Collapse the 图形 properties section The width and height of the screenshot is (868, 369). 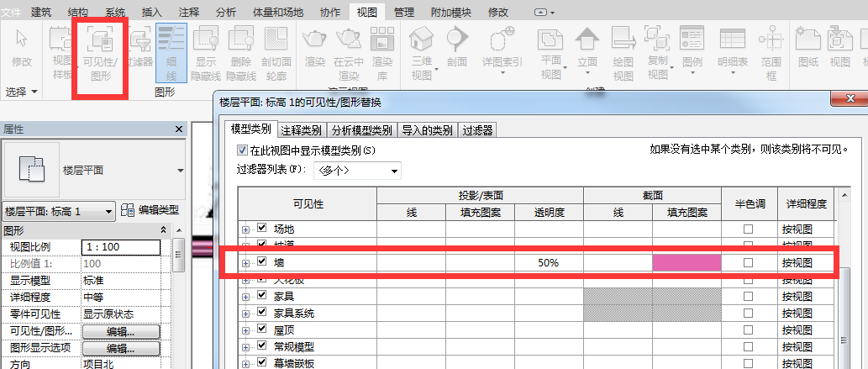(163, 230)
